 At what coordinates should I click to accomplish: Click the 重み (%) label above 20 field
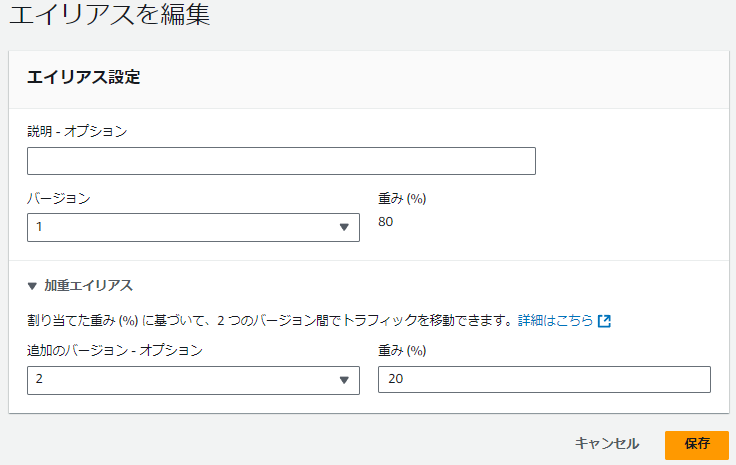402,351
